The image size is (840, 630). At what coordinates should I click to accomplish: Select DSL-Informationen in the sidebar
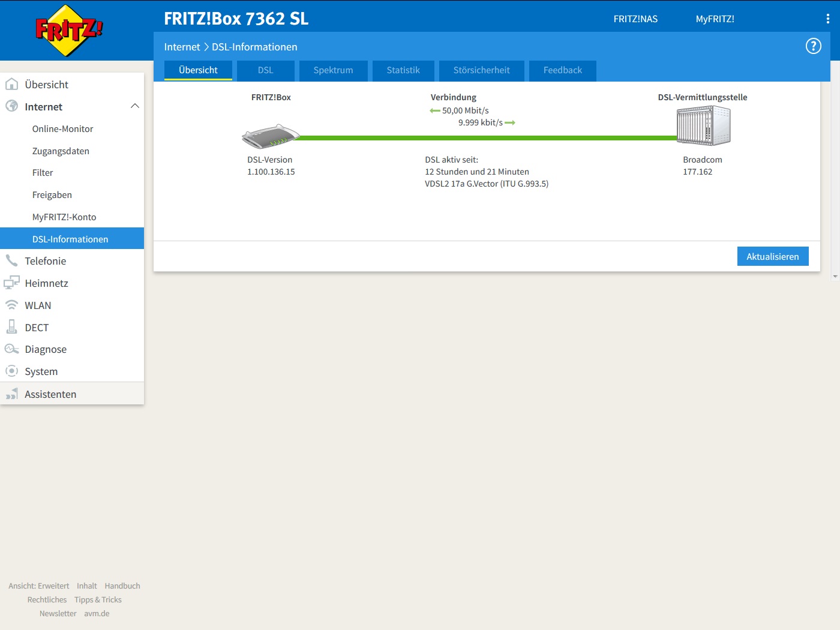pyautogui.click(x=72, y=239)
